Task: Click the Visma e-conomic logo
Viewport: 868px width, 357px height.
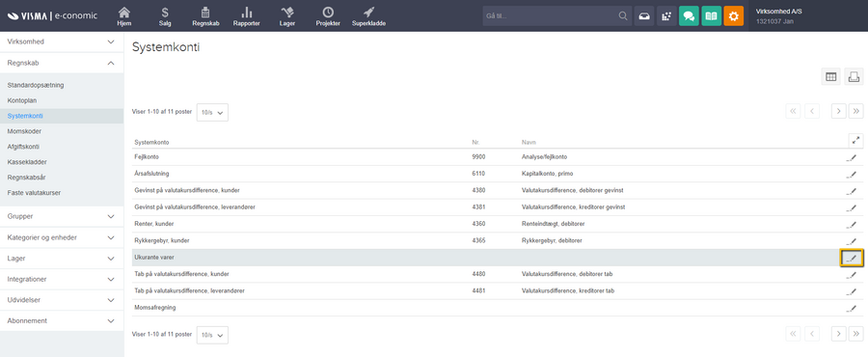Action: coord(53,15)
